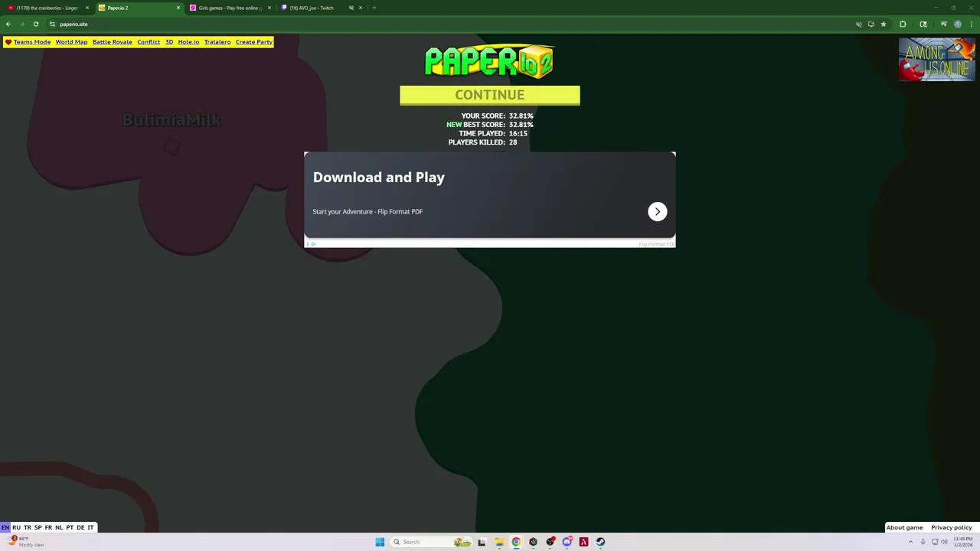Open the Privacy policy link
980x551 pixels.
tap(952, 528)
